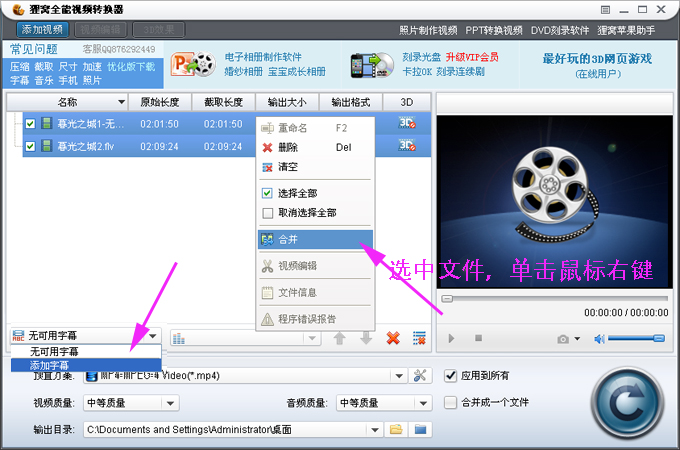The height and width of the screenshot is (450, 680).
Task: Select 合并 from context menu
Action: pyautogui.click(x=315, y=239)
